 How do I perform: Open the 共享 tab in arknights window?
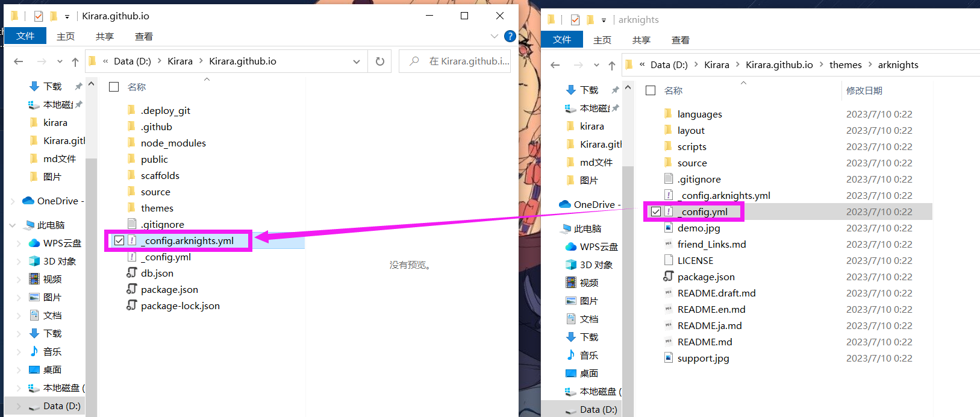(641, 40)
